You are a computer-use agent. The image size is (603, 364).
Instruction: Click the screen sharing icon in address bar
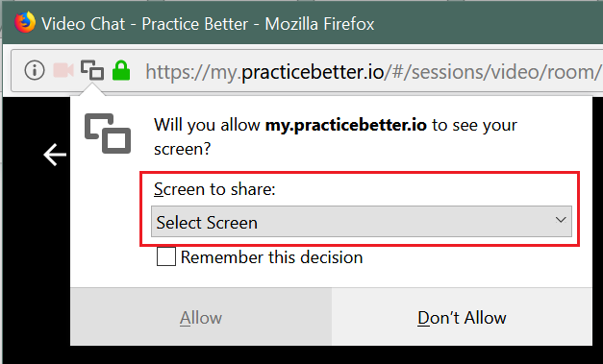coord(92,71)
